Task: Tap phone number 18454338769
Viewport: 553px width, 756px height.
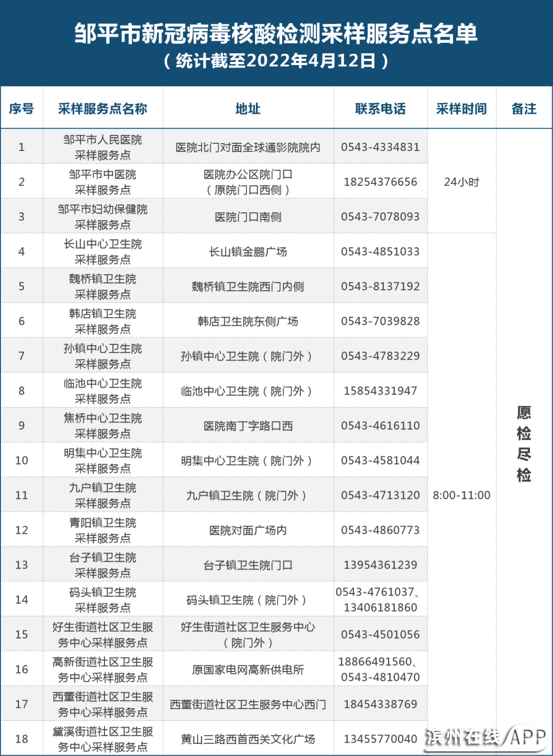Action: click(380, 704)
